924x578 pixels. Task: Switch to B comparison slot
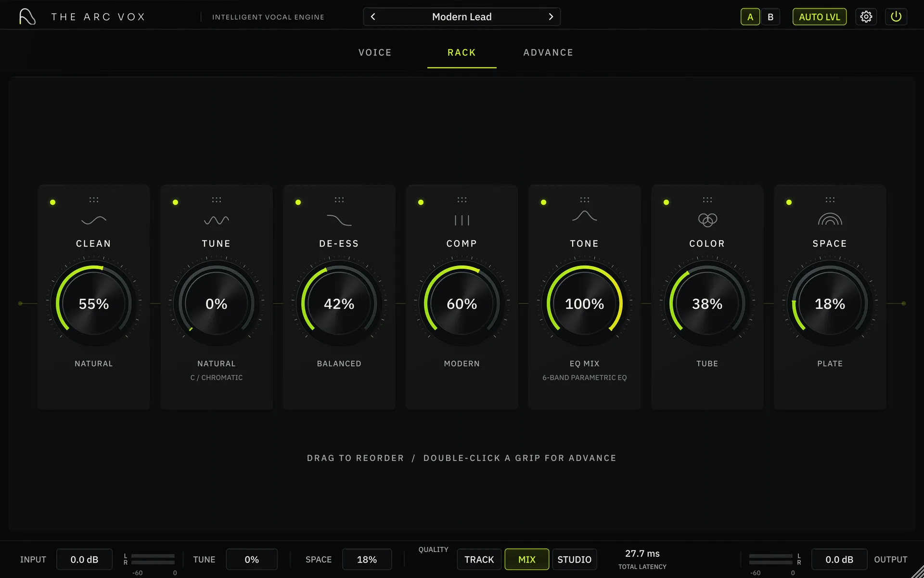pos(770,17)
